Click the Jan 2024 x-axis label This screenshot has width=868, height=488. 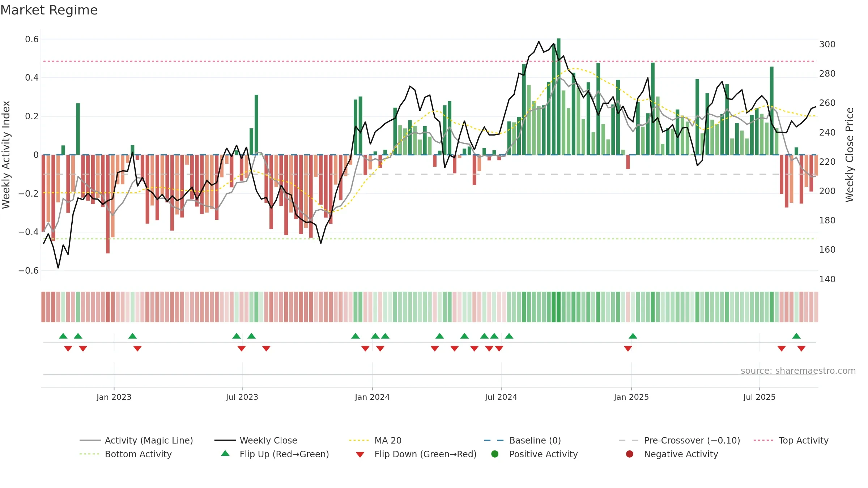372,397
